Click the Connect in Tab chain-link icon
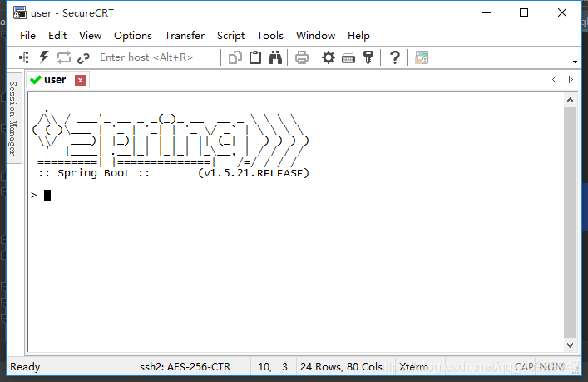Screen dimensions: 588x382 tap(83, 58)
